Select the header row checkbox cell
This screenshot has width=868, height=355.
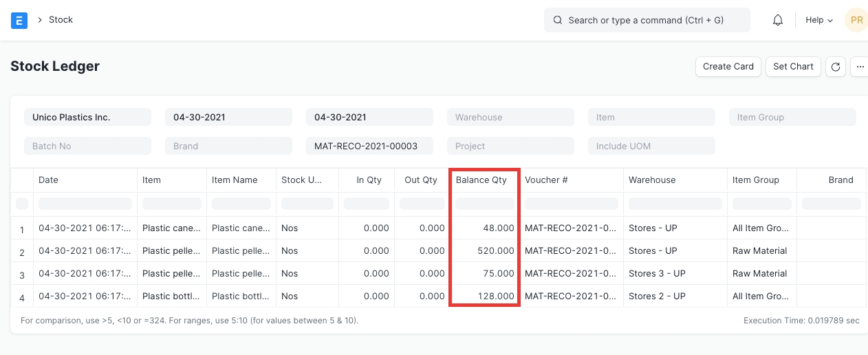[22, 180]
